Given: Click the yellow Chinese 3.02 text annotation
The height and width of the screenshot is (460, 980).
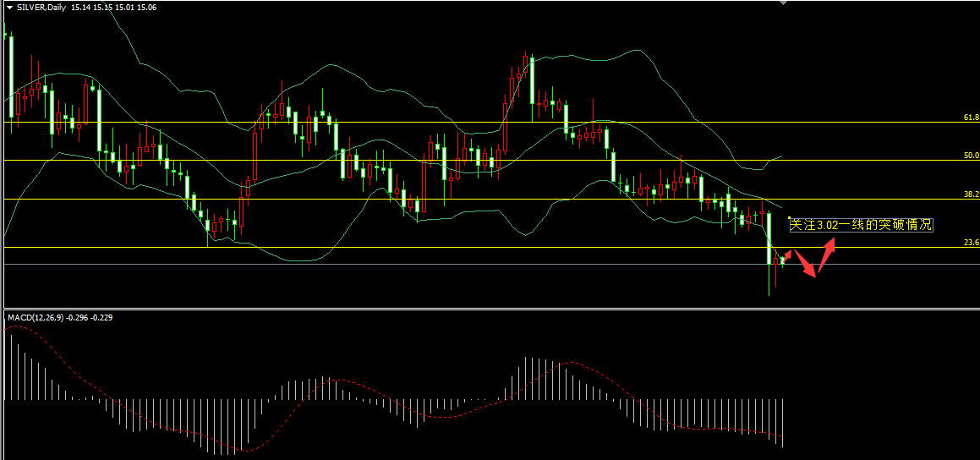Looking at the screenshot, I should click(861, 225).
